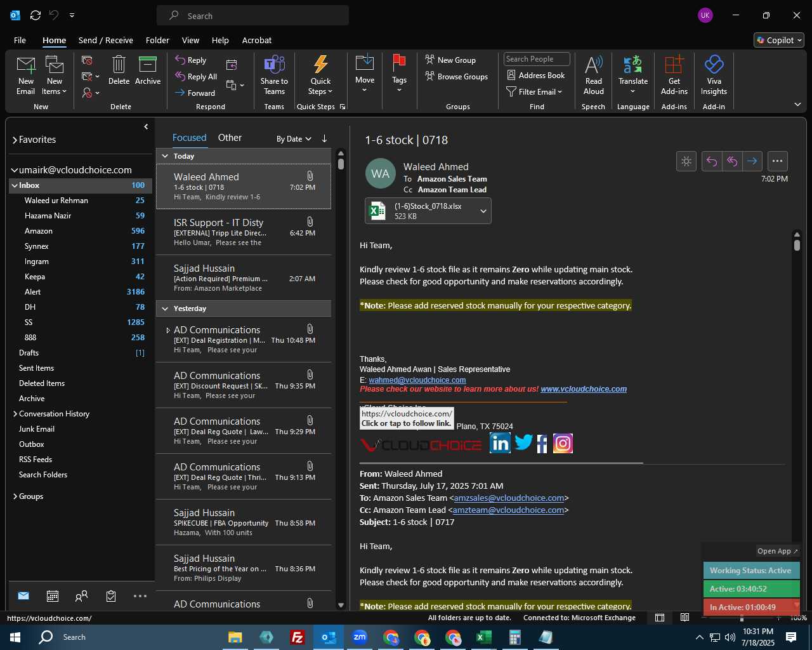Collapse Yesterday group in message list

[x=165, y=308]
